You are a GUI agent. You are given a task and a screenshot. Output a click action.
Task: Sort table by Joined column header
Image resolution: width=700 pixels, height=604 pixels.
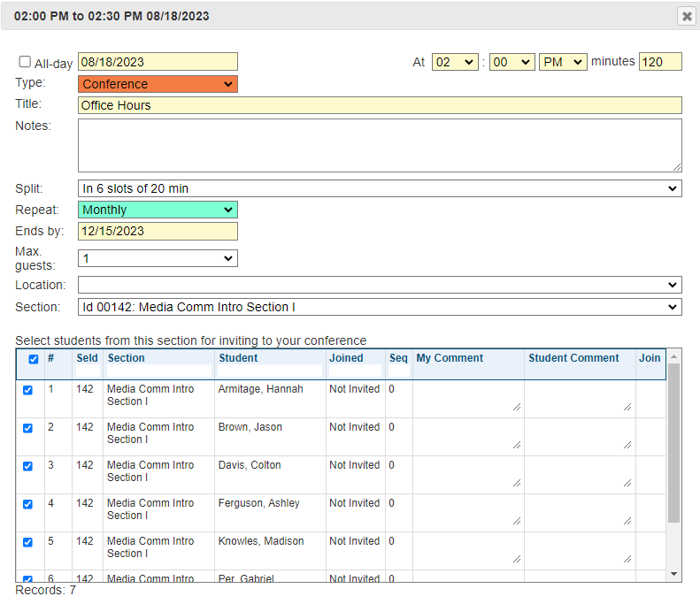coord(346,358)
